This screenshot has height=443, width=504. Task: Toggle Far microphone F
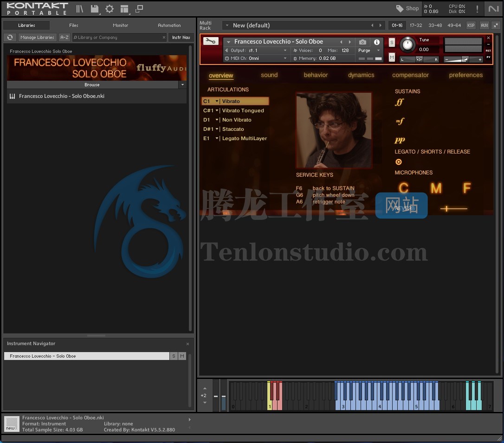point(467,188)
